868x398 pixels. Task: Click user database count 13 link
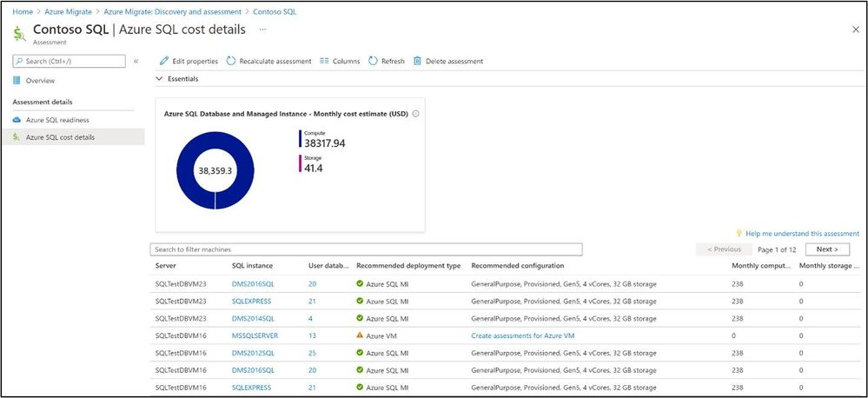(x=312, y=335)
